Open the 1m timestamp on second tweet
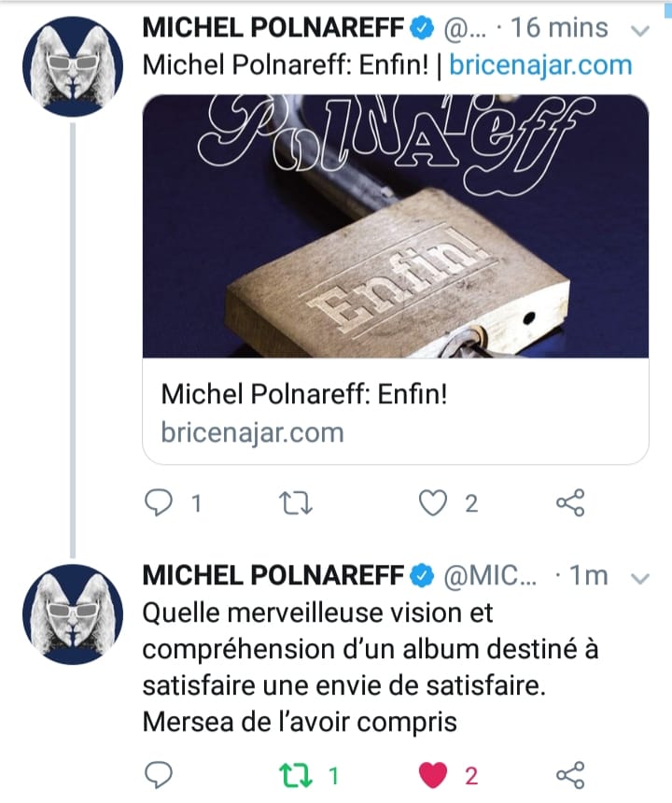The width and height of the screenshot is (672, 803). (x=590, y=575)
